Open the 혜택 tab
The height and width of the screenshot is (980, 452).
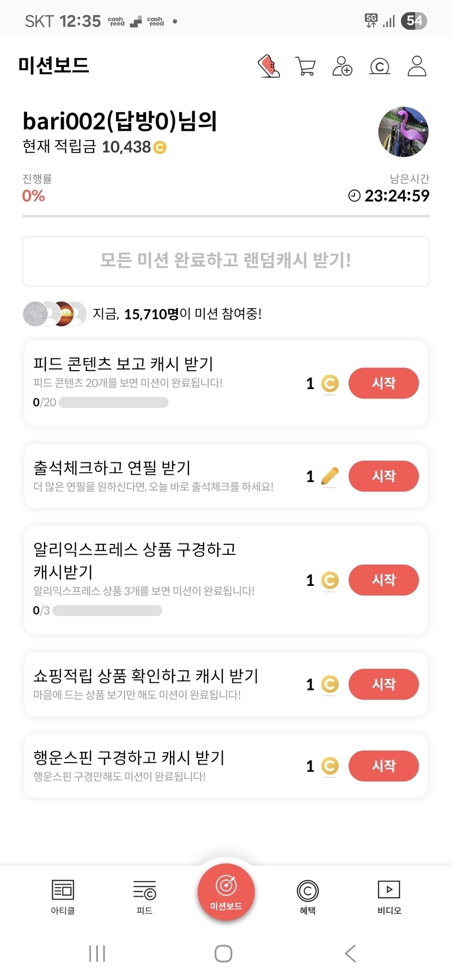coord(308,897)
